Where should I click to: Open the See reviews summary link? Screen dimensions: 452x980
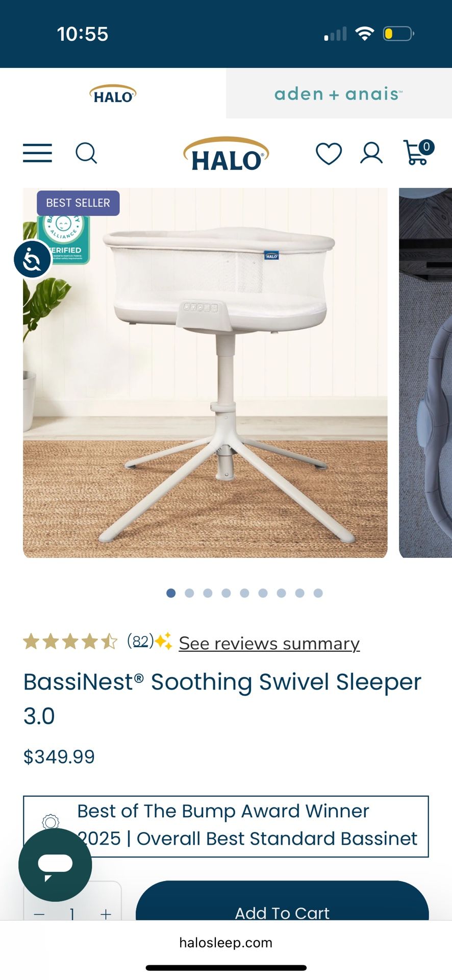(269, 643)
